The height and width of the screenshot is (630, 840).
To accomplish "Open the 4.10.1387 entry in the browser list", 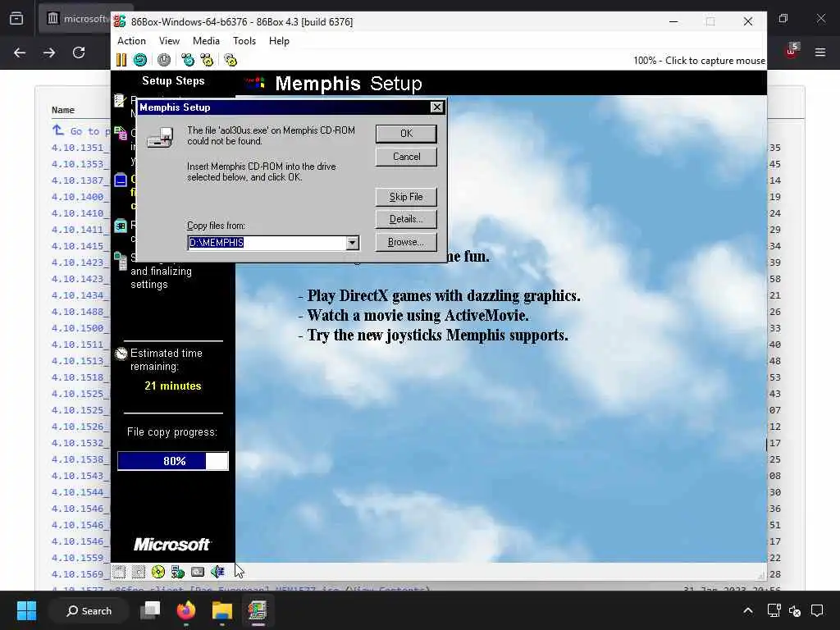I will click(x=80, y=180).
